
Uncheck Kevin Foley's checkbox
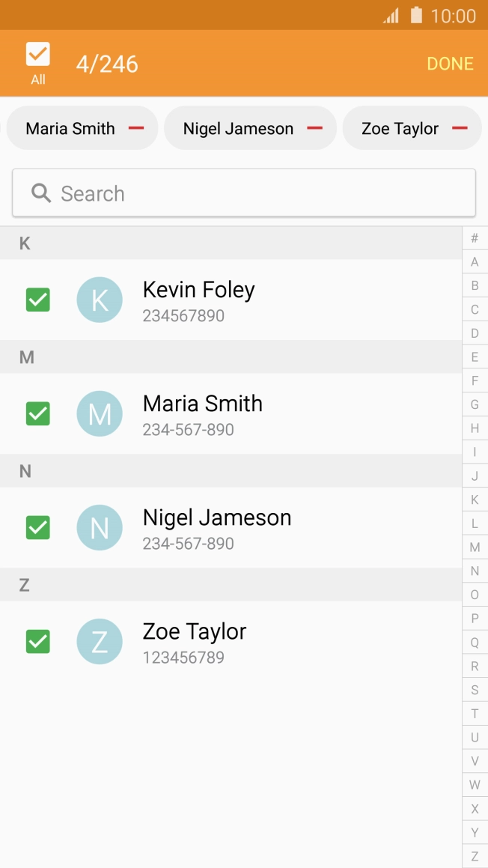(38, 300)
